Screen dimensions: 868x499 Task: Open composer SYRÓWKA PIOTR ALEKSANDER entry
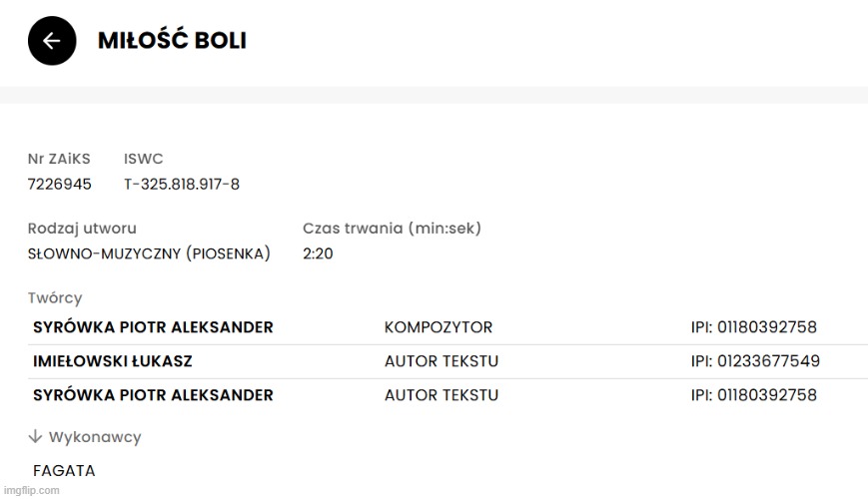click(153, 327)
